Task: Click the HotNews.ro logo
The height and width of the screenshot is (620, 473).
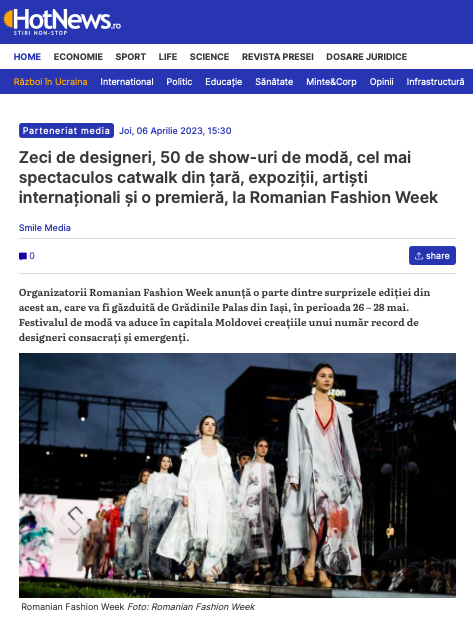Action: click(x=62, y=21)
